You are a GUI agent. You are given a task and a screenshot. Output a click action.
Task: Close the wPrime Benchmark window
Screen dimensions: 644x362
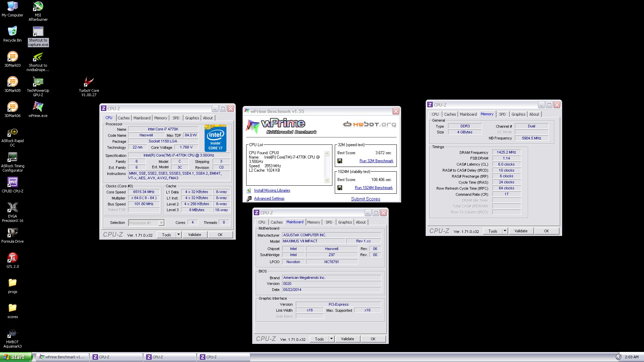[396, 111]
